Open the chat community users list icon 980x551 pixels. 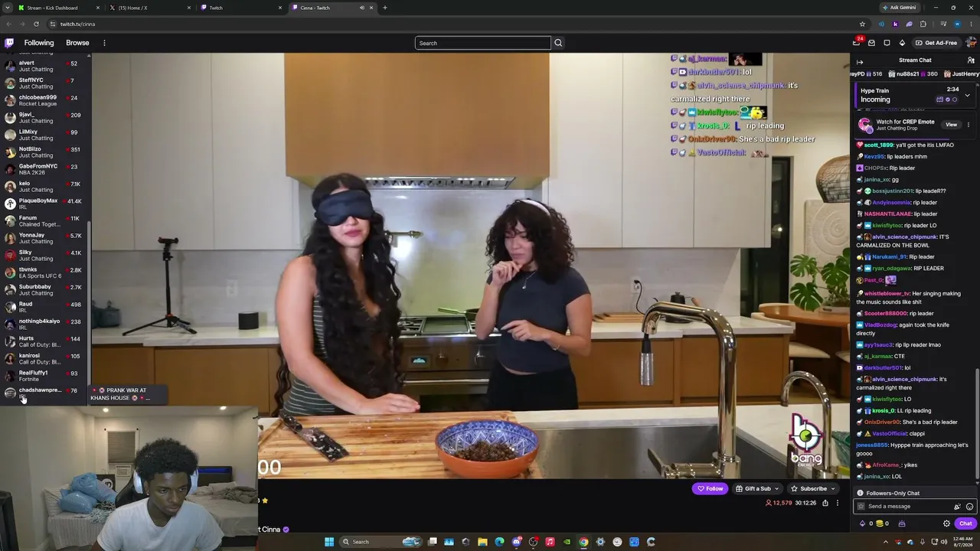coord(971,60)
